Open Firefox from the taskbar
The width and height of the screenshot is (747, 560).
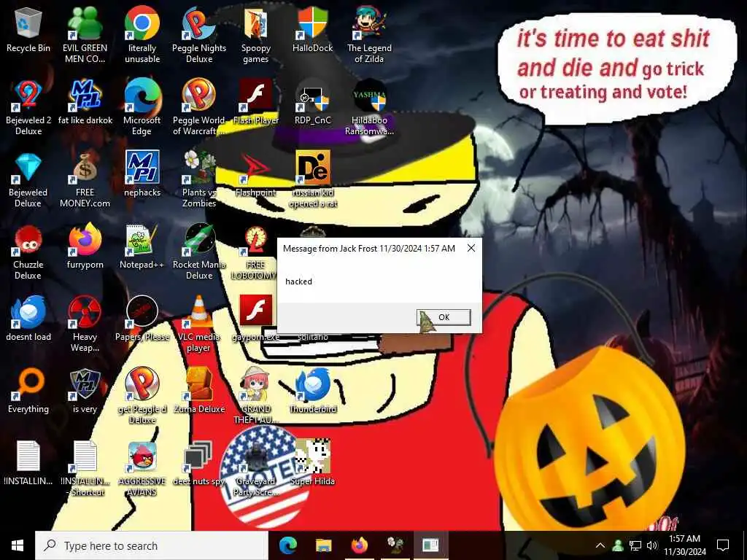coord(359,545)
